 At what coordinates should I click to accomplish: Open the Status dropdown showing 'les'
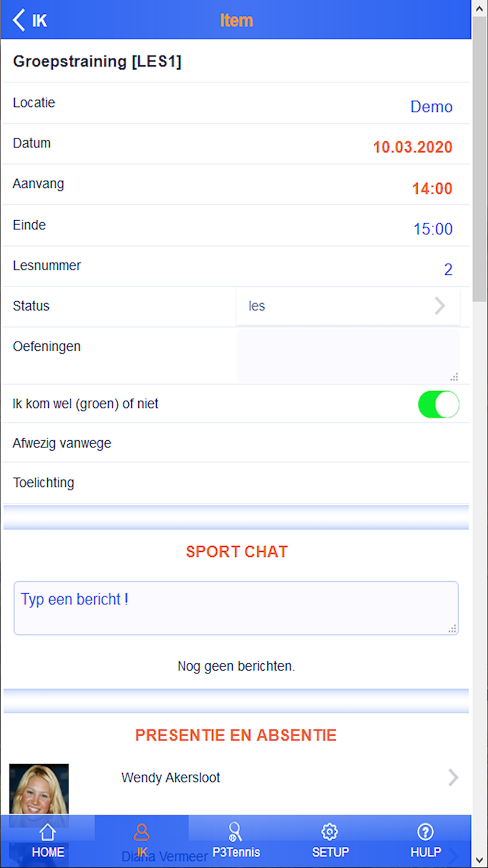[x=348, y=306]
